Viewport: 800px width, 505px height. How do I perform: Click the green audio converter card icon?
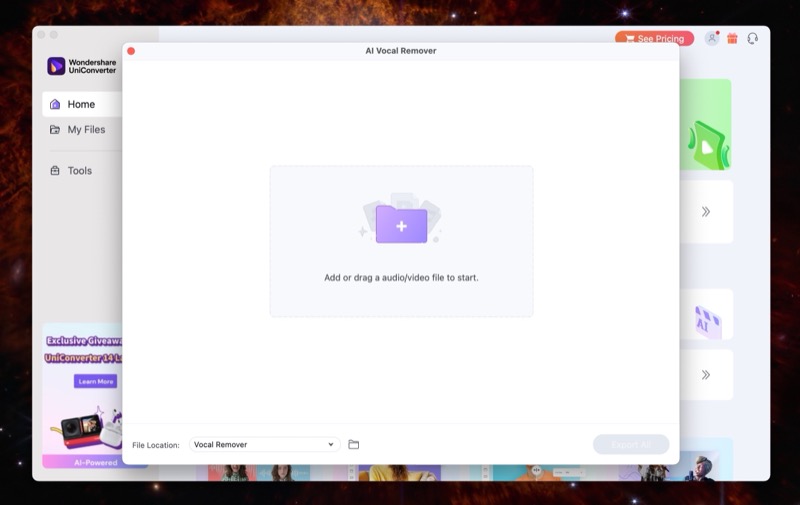click(709, 145)
